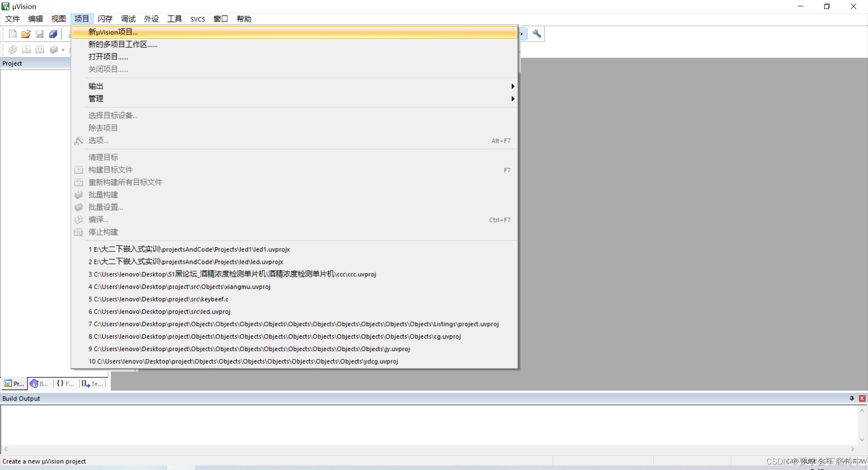Click 选项... menu entry with Alt+F7
This screenshot has width=868, height=470.
click(x=294, y=141)
